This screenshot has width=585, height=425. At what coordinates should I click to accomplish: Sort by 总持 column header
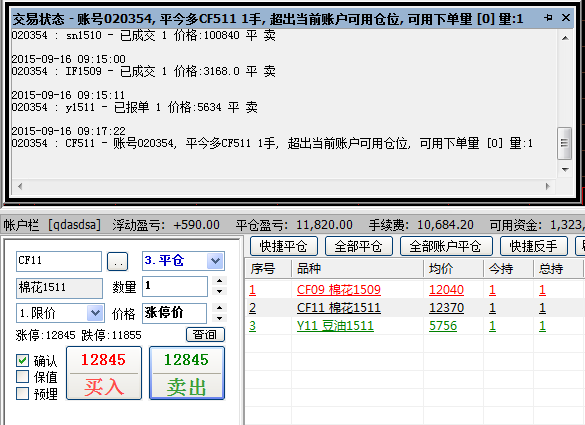pos(558,269)
